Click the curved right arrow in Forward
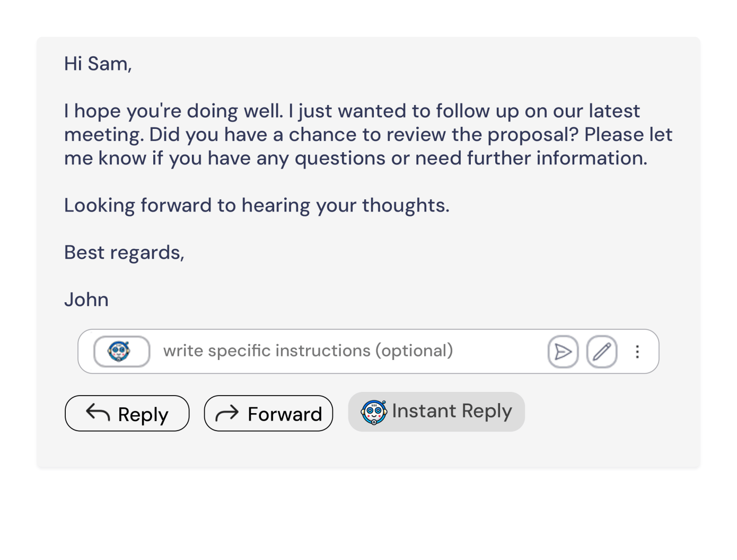 tap(227, 413)
